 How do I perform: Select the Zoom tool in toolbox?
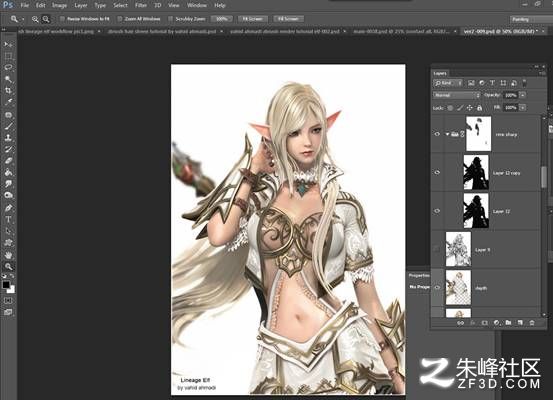pyautogui.click(x=8, y=266)
